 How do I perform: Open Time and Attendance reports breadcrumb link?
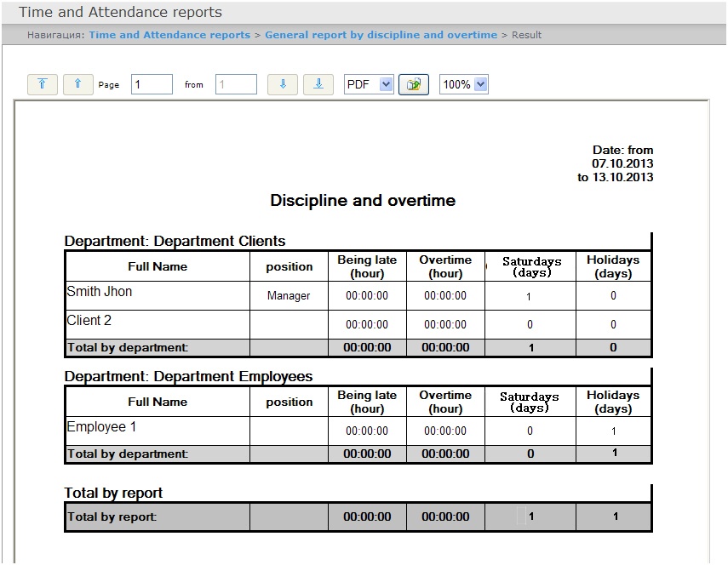[x=169, y=35]
